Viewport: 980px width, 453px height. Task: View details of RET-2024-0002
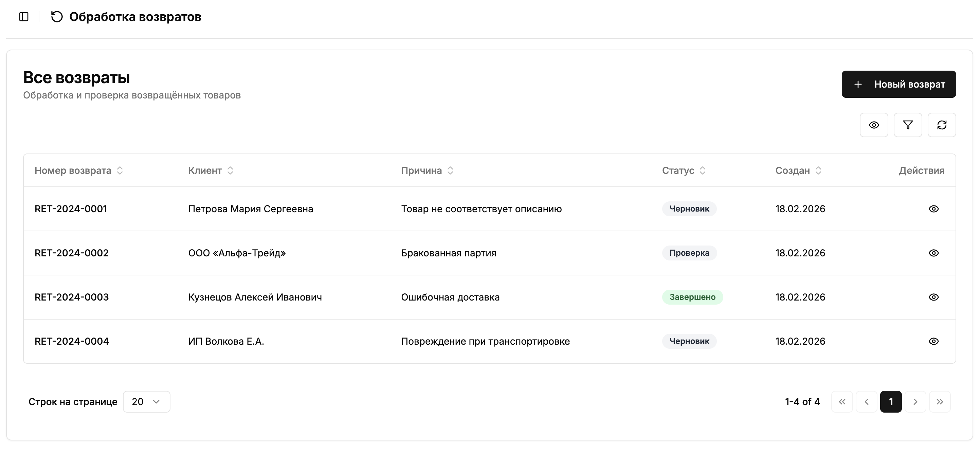tap(933, 253)
